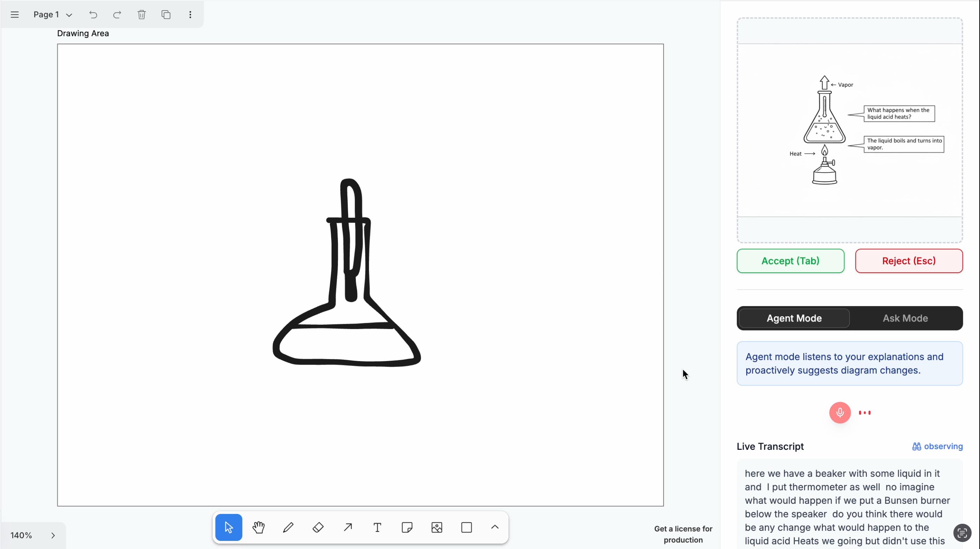The height and width of the screenshot is (549, 980).
Task: Select the Eraser tool
Action: point(318,527)
